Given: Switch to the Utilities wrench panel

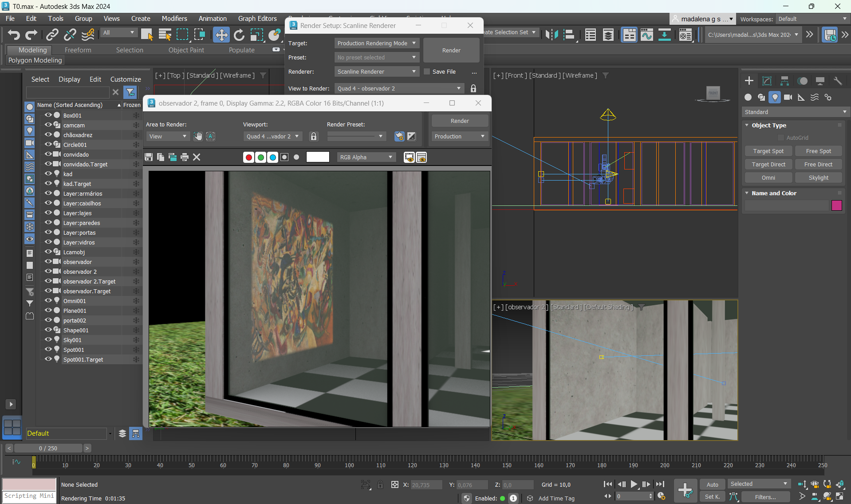Looking at the screenshot, I should click(837, 81).
